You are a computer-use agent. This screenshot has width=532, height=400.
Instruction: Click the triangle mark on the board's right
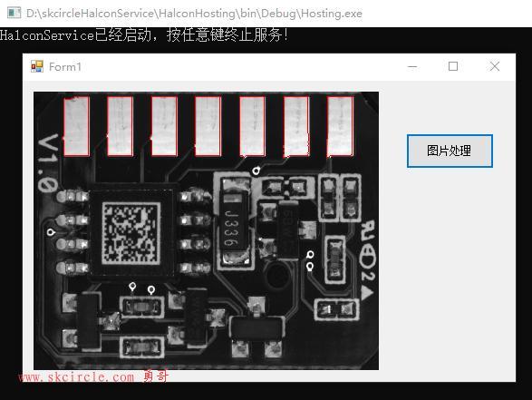367,293
